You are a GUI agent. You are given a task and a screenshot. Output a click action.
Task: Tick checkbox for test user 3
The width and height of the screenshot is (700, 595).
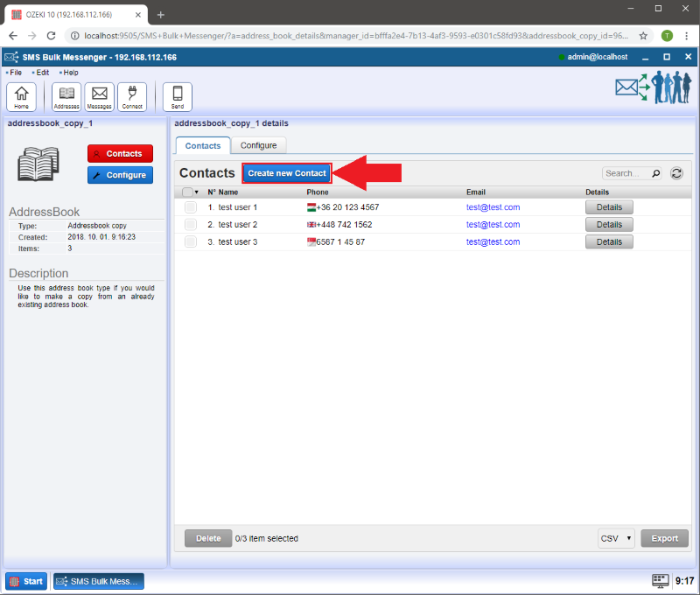[x=191, y=241]
